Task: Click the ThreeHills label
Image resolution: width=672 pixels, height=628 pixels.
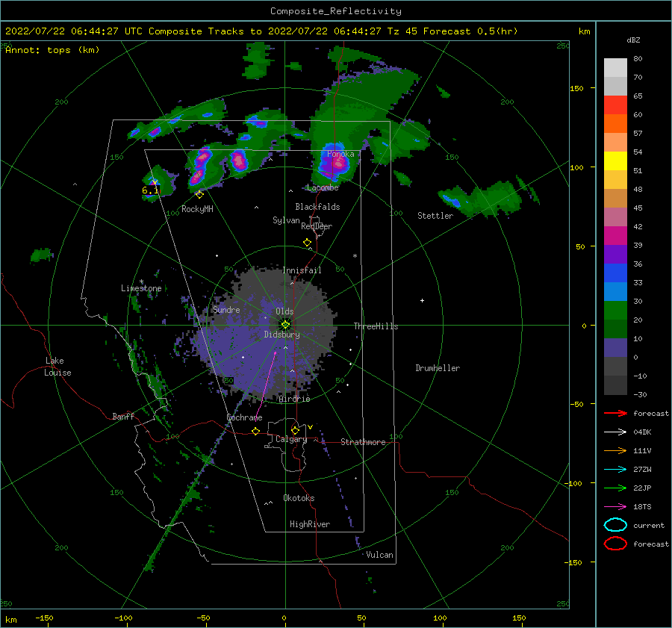Action: pyautogui.click(x=376, y=326)
